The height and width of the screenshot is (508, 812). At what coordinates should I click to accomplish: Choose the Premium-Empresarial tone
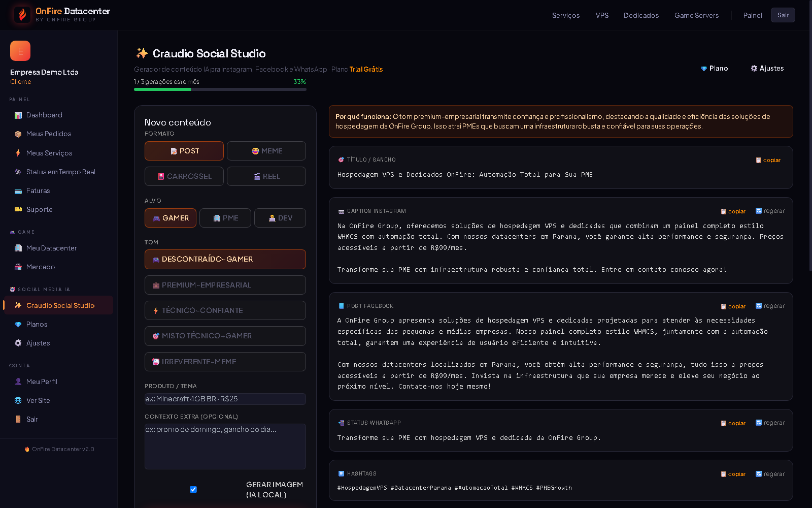pyautogui.click(x=225, y=285)
